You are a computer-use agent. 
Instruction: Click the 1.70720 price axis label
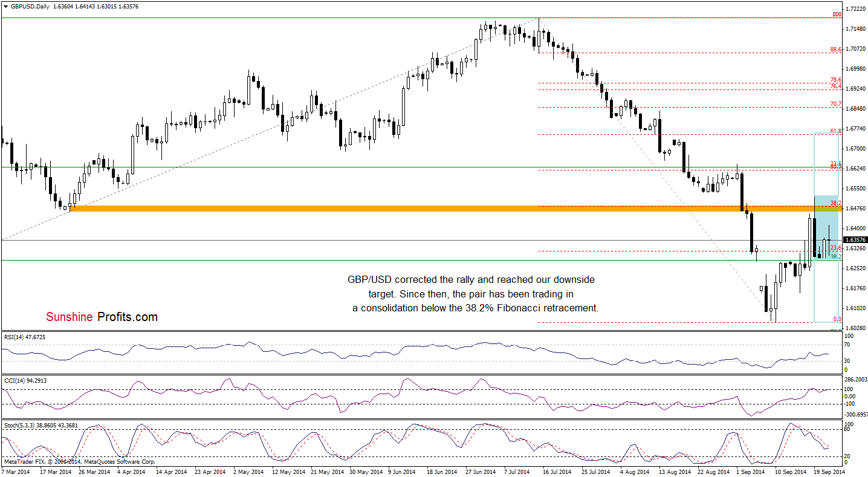[x=855, y=49]
